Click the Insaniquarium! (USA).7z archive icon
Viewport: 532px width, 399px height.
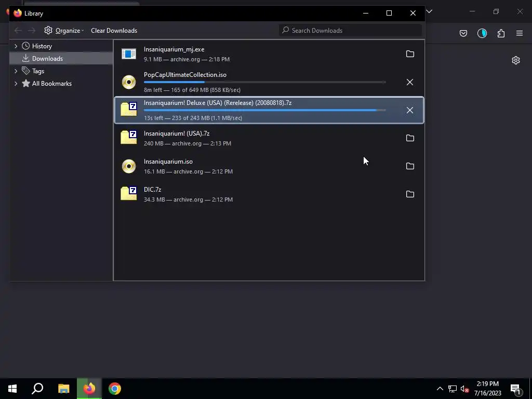coord(129,137)
